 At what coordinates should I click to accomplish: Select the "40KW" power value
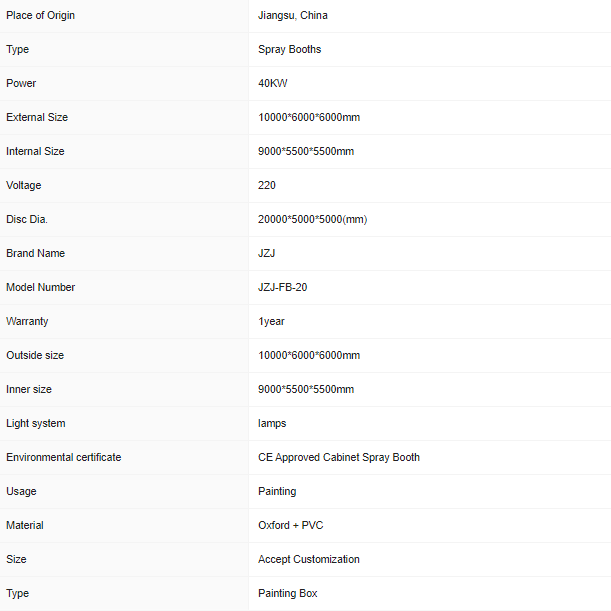[x=273, y=83]
